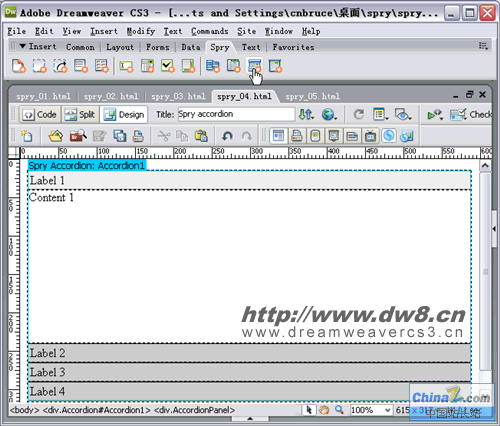Click the Copy icon
The image size is (500, 426).
[x=182, y=136]
